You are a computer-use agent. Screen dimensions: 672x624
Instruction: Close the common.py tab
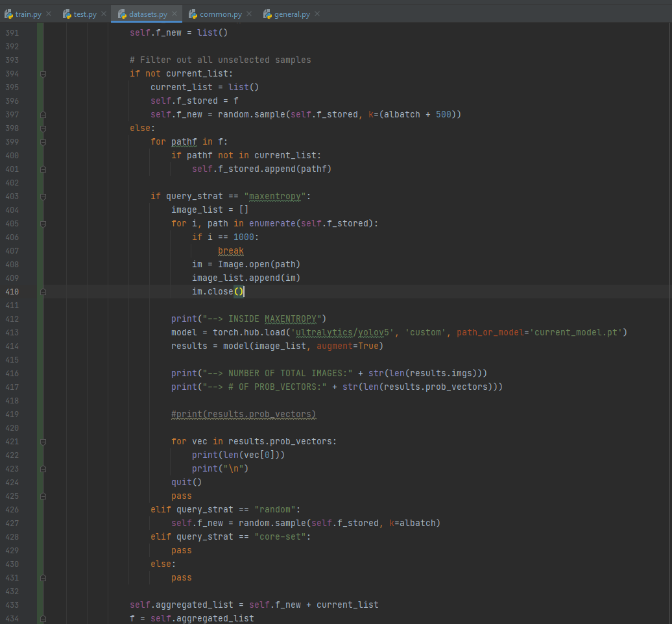pos(250,14)
